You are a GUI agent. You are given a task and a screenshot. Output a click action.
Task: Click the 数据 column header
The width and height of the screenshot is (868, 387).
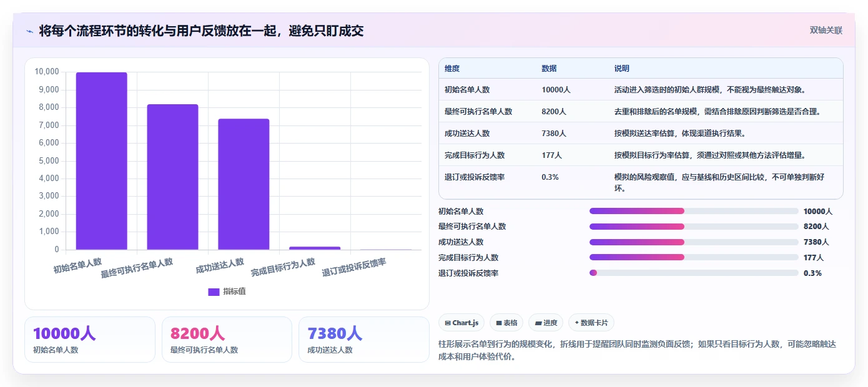(x=550, y=69)
